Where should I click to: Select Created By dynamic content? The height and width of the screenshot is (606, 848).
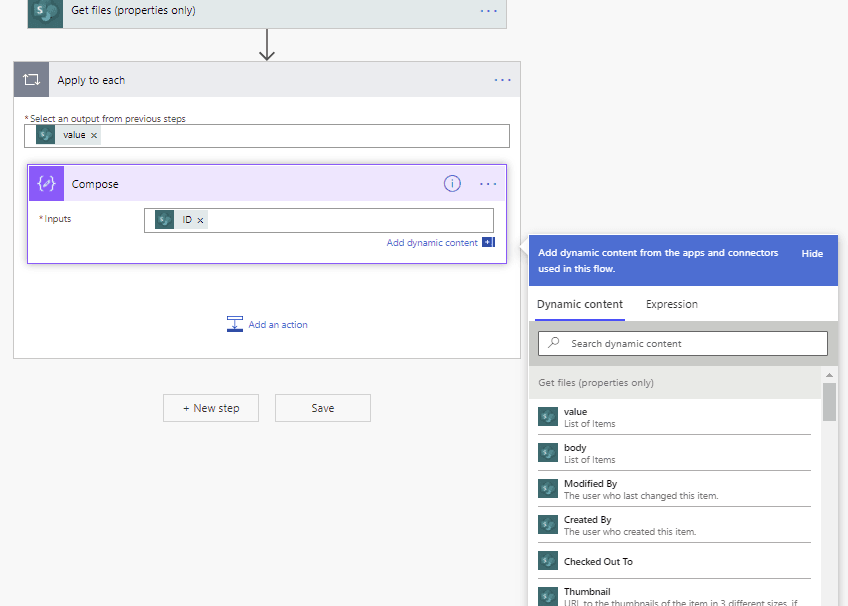674,525
